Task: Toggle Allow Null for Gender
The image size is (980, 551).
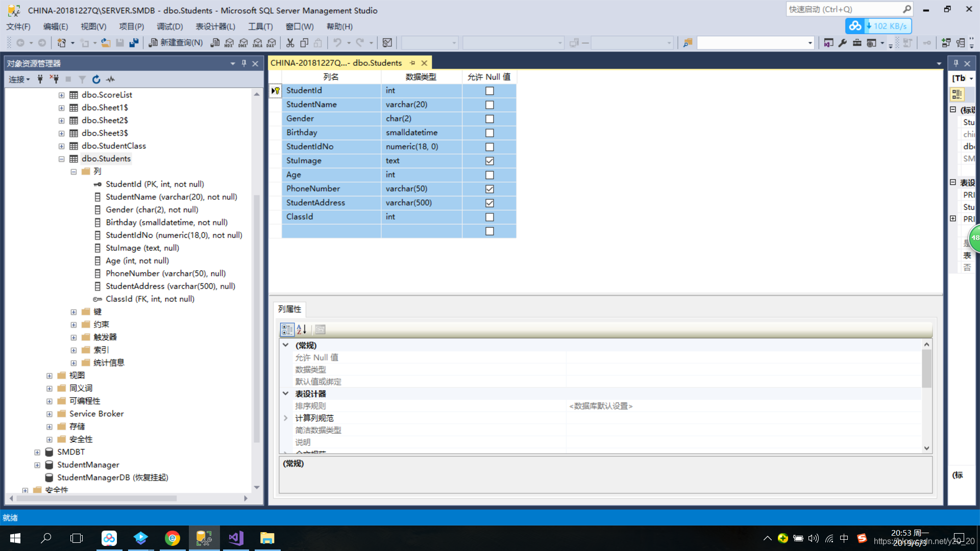Action: [489, 119]
